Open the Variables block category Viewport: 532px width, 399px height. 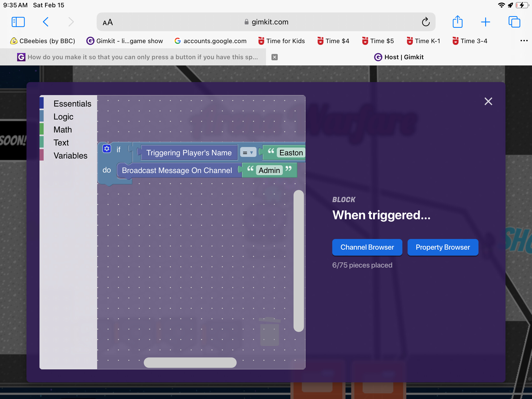pyautogui.click(x=70, y=155)
